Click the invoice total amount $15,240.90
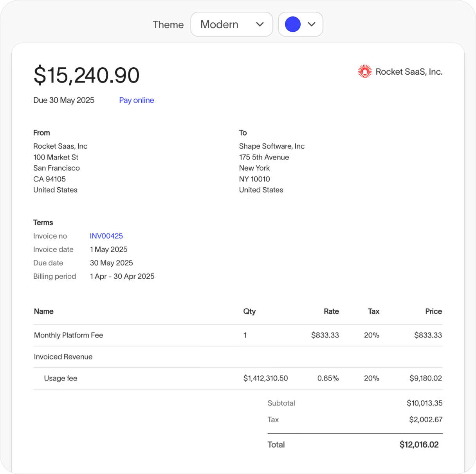 pyautogui.click(x=87, y=75)
